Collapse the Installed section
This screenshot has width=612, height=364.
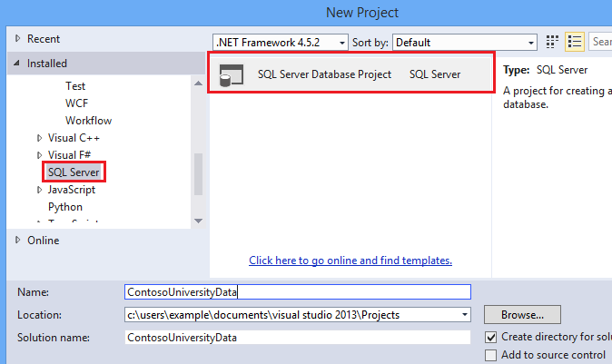tap(16, 63)
